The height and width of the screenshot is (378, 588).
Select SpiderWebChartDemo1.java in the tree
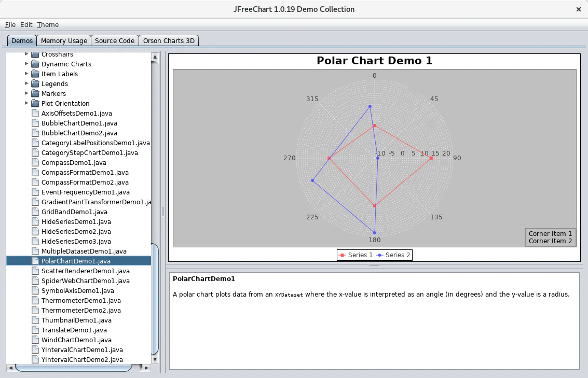pyautogui.click(x=85, y=281)
